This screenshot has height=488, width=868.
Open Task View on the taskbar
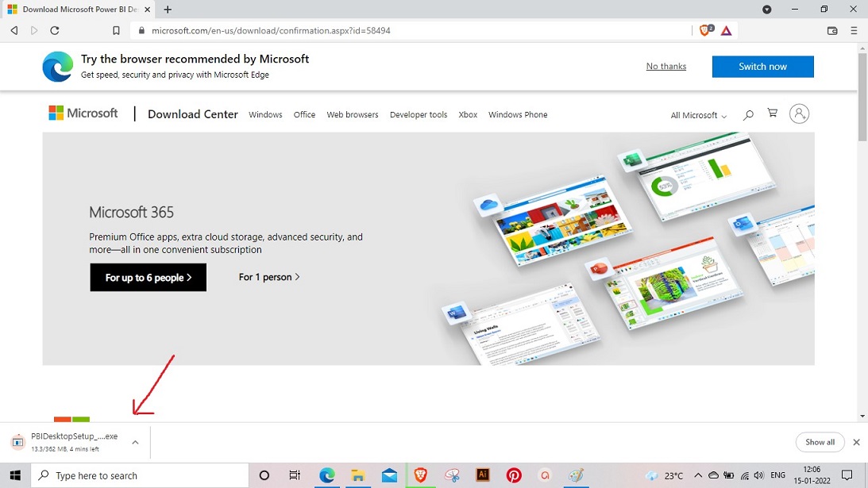[295, 475]
